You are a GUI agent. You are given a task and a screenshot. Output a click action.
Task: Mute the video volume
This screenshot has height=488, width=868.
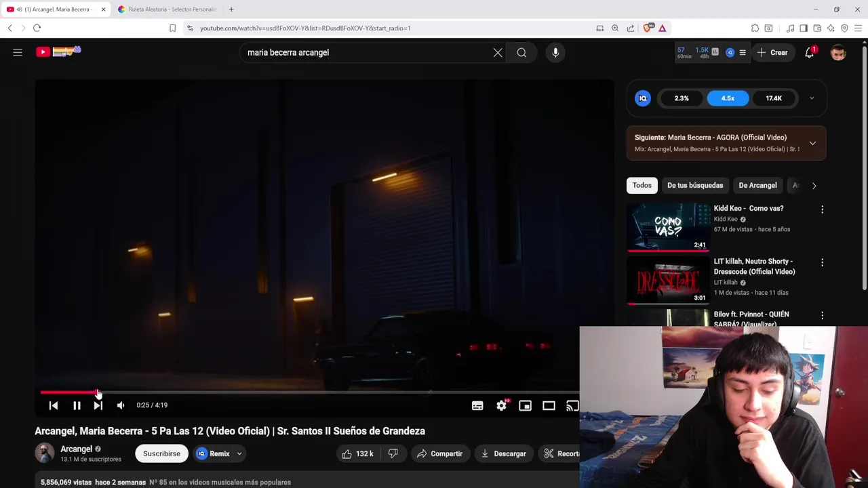click(121, 405)
